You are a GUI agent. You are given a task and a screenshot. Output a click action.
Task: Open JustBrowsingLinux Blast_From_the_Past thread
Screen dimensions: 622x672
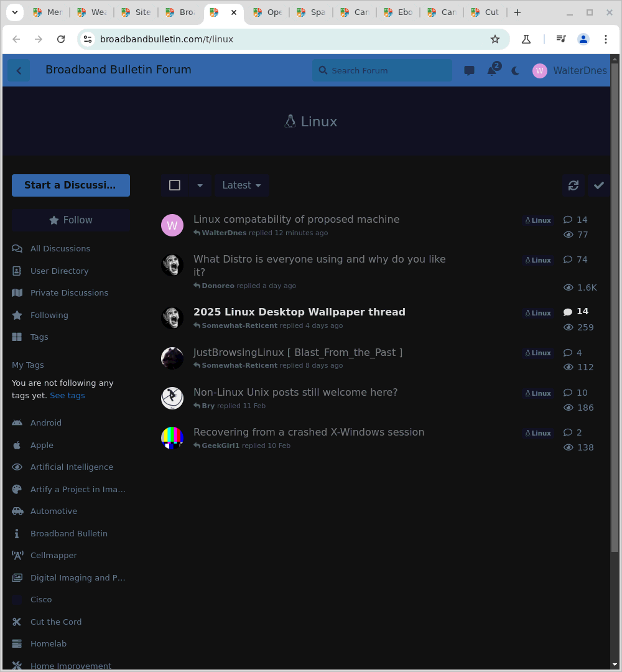tap(298, 352)
